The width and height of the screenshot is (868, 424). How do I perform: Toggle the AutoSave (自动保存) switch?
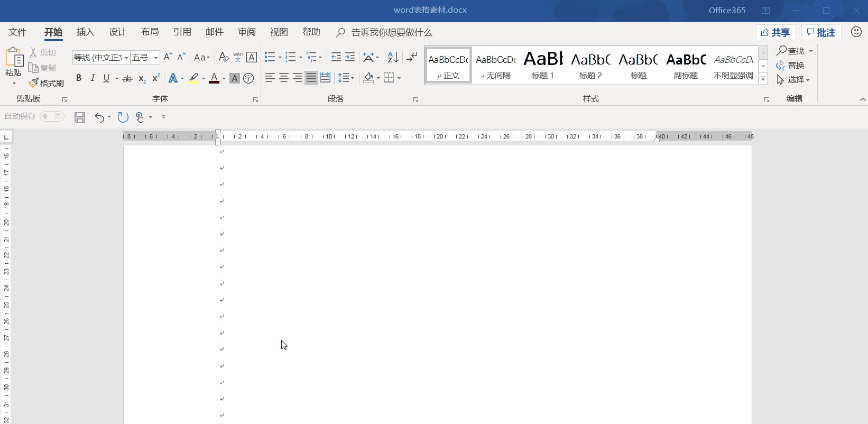tap(52, 116)
